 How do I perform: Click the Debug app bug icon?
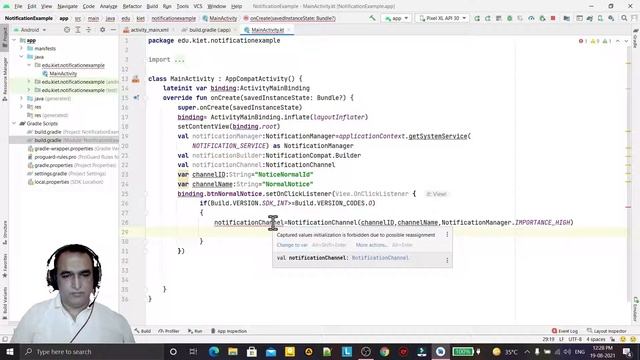coord(509,18)
